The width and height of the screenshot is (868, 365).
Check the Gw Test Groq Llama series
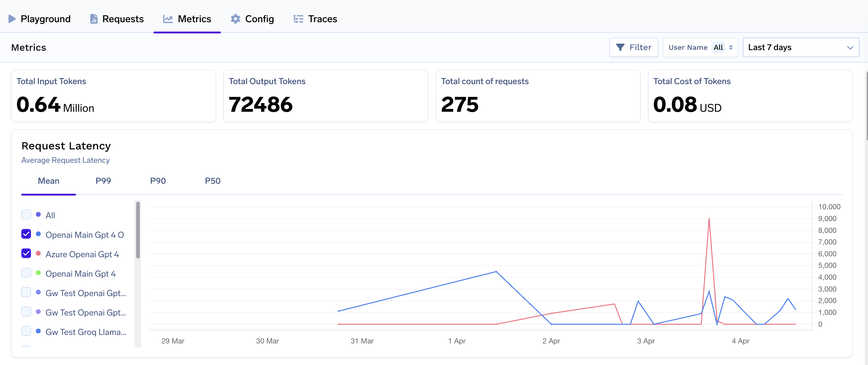pyautogui.click(x=26, y=331)
